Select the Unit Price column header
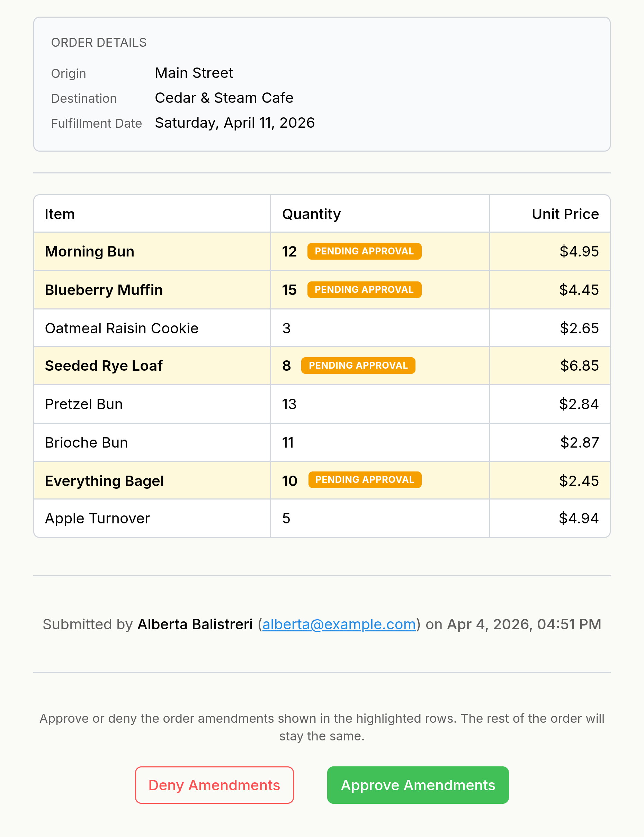 pos(565,214)
